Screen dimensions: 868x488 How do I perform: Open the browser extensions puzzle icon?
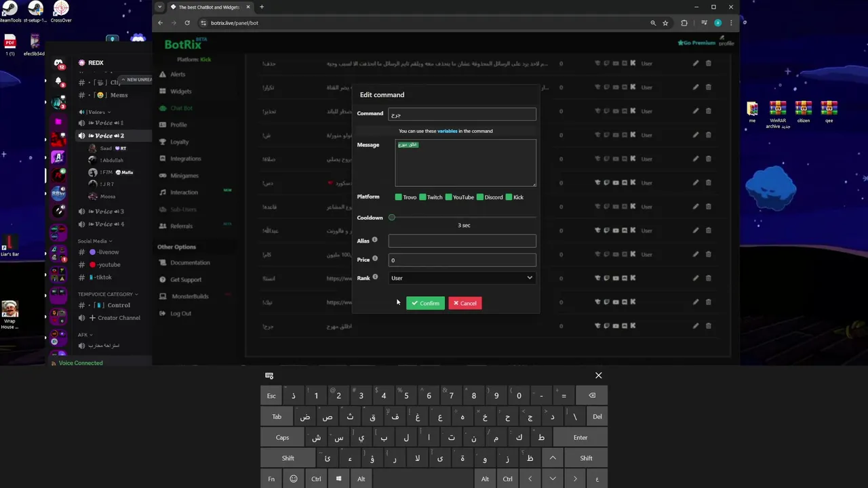coord(684,23)
